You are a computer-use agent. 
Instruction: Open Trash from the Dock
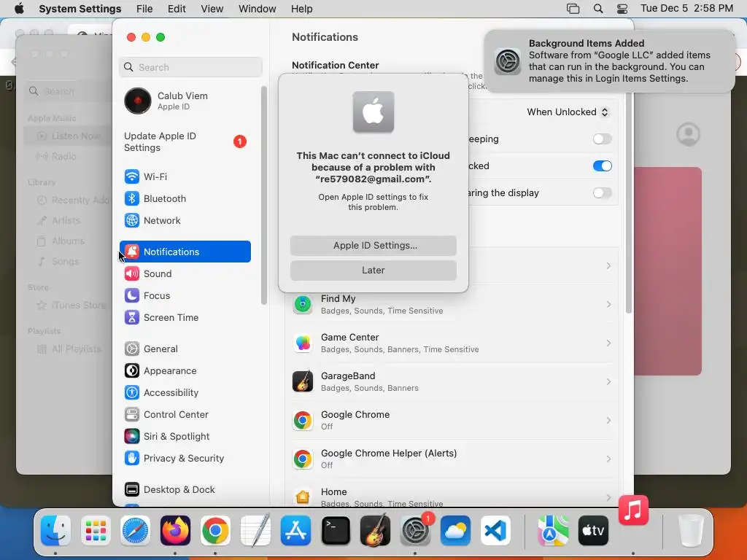click(x=690, y=531)
